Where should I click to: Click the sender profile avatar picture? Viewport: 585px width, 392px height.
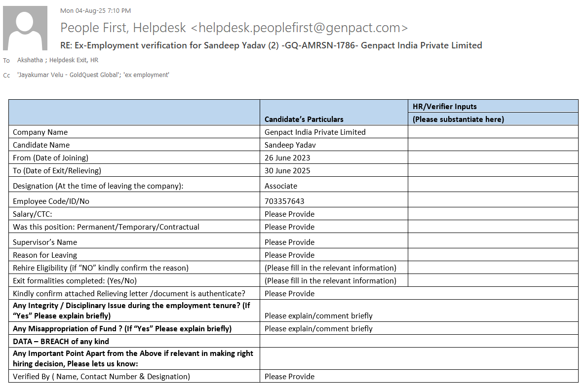25,28
